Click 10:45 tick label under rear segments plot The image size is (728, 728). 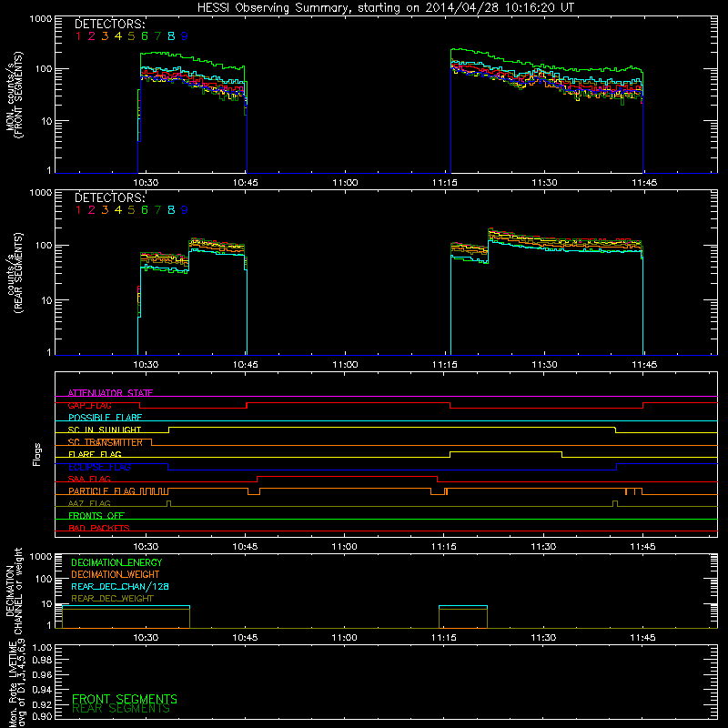point(245,365)
